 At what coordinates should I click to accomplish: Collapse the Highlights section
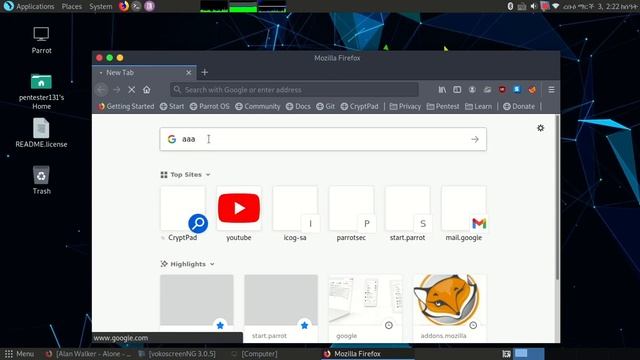188,264
